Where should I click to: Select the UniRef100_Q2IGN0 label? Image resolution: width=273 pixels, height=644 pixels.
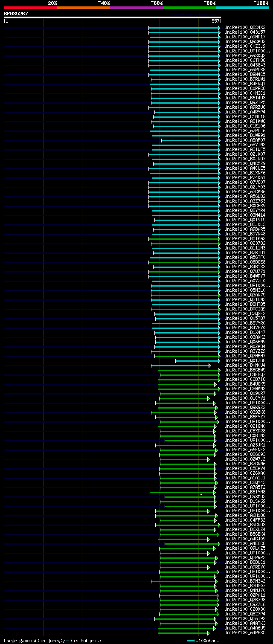click(245, 426)
